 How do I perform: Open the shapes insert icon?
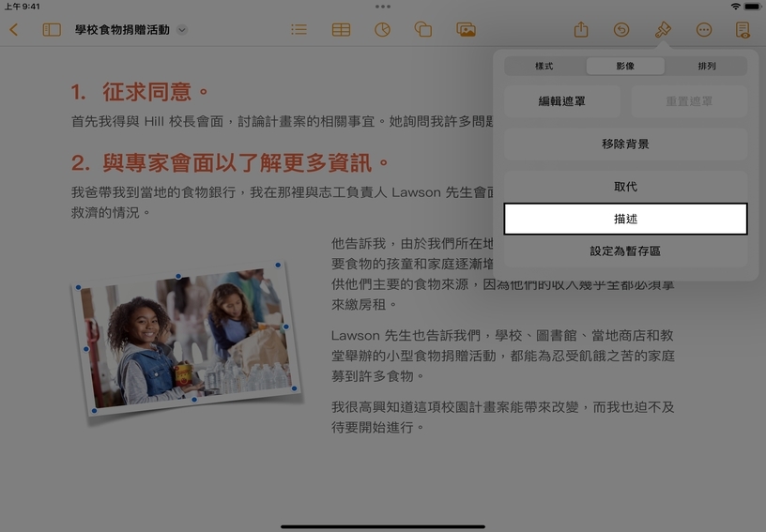(x=423, y=30)
